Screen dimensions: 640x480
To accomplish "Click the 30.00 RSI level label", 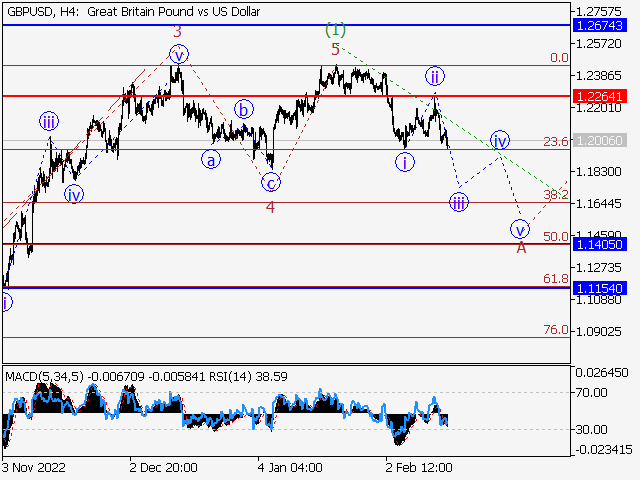I will pyautogui.click(x=591, y=429).
